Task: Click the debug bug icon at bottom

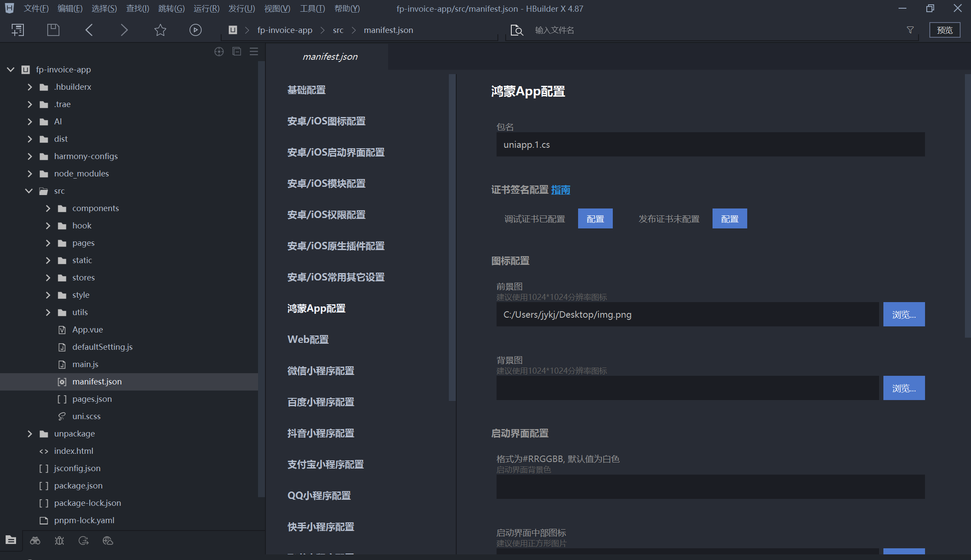Action: click(x=59, y=540)
